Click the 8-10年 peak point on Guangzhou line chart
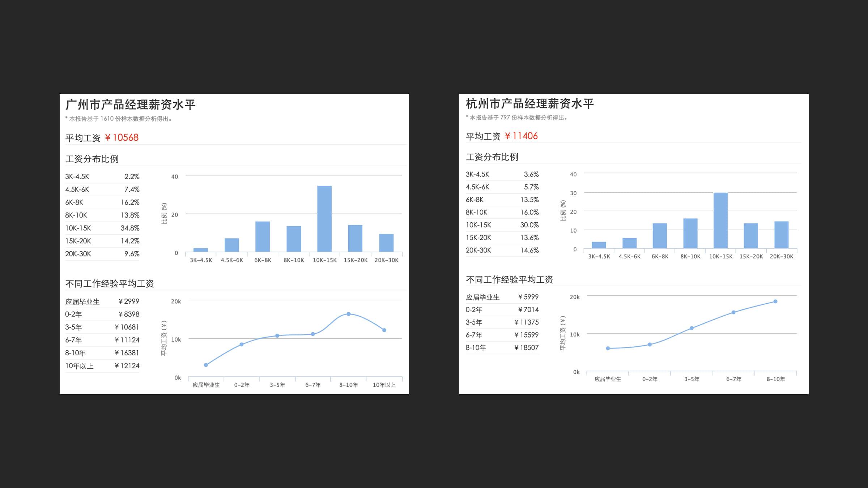The width and height of the screenshot is (868, 488). 349,314
